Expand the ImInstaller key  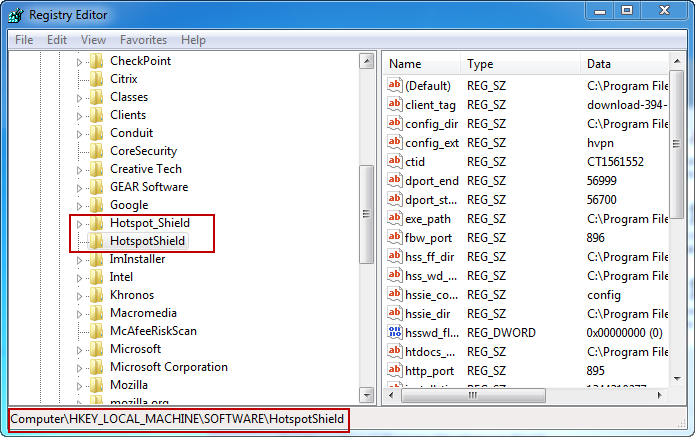coord(79,260)
